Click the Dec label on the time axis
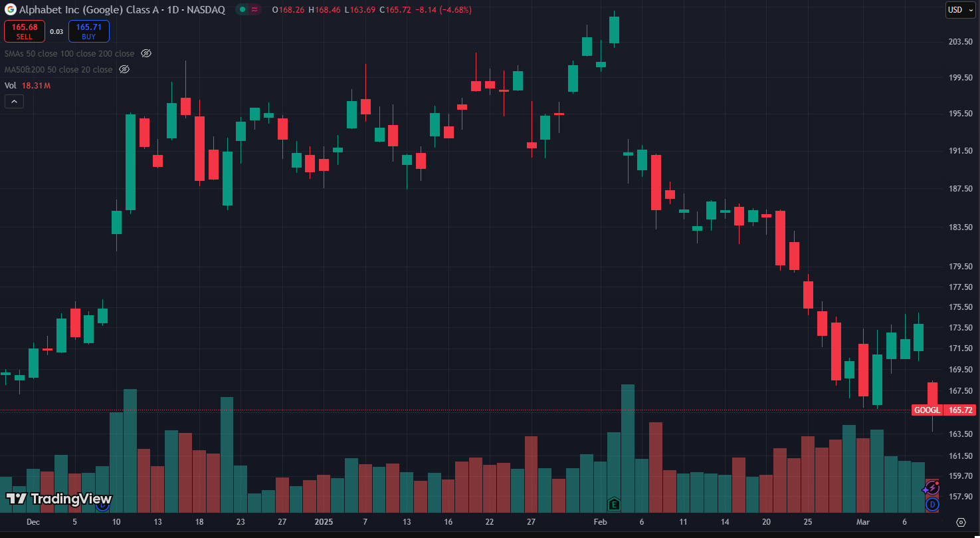This screenshot has height=538, width=980. click(x=33, y=522)
